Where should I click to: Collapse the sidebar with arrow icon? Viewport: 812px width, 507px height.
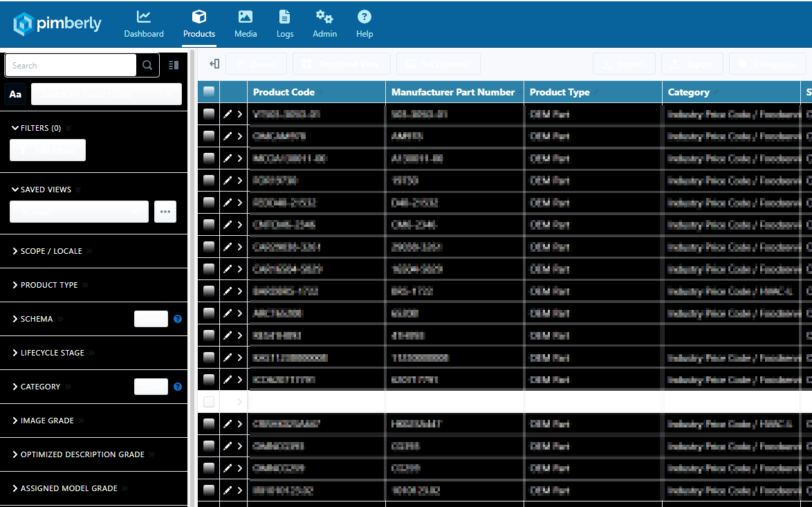tap(214, 64)
